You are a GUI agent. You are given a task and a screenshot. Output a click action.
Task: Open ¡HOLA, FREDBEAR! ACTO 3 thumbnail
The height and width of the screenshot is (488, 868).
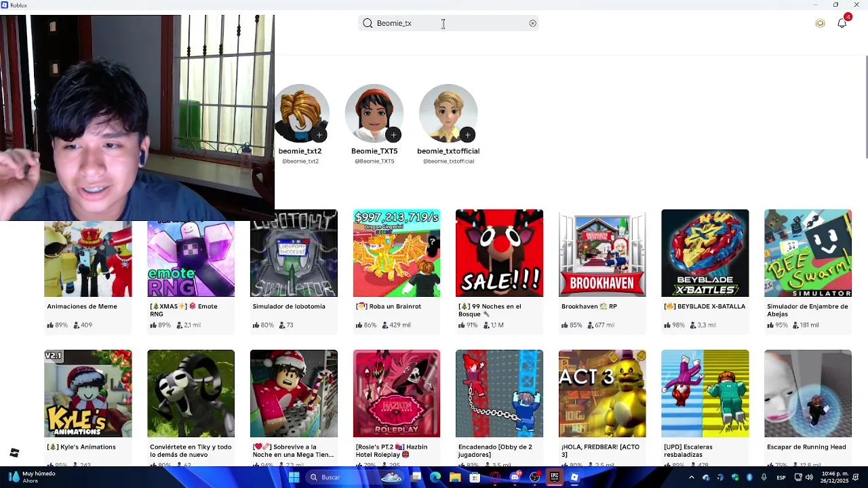(x=602, y=393)
